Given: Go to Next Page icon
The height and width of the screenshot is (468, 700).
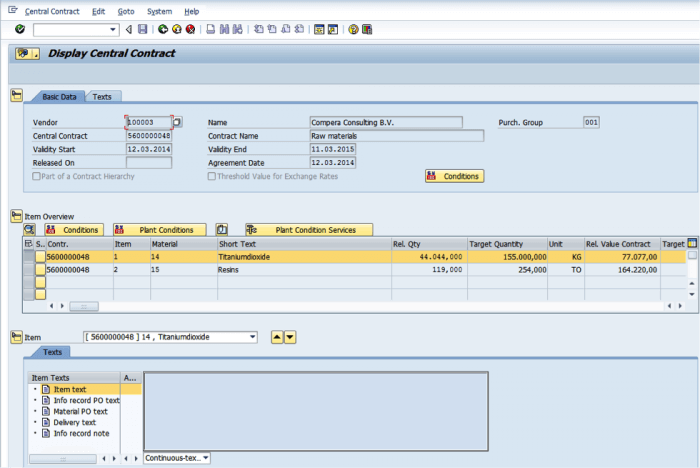Looking at the screenshot, I should (x=286, y=29).
